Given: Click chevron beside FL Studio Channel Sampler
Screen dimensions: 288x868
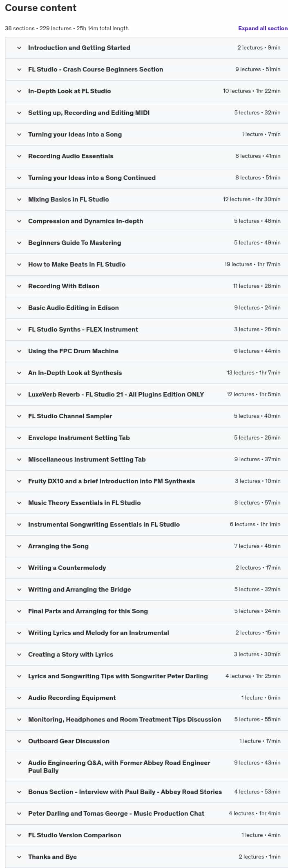Looking at the screenshot, I should (19, 416).
